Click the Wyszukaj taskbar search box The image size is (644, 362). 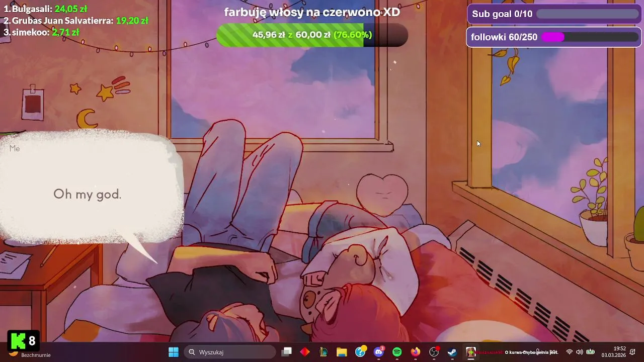(x=230, y=352)
